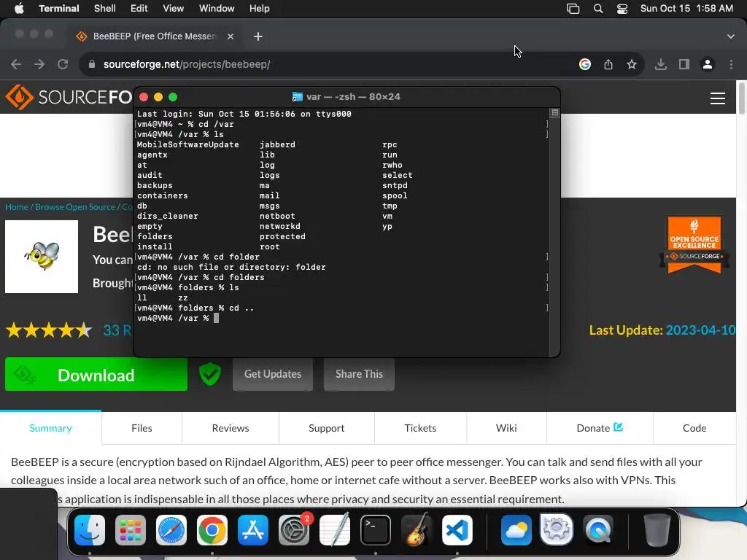
Task: Bookmark this page with star icon
Action: click(632, 64)
